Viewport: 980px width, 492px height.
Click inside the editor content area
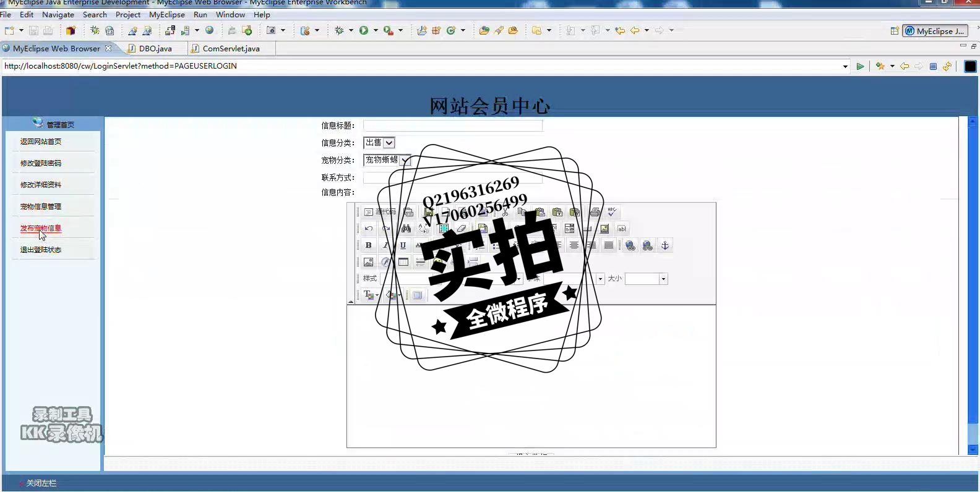(x=531, y=376)
